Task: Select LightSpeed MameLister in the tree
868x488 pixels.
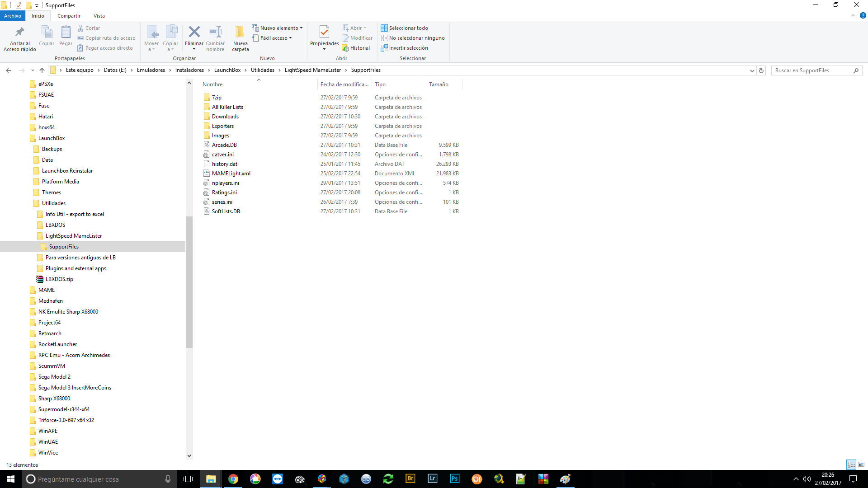Action: [x=74, y=236]
